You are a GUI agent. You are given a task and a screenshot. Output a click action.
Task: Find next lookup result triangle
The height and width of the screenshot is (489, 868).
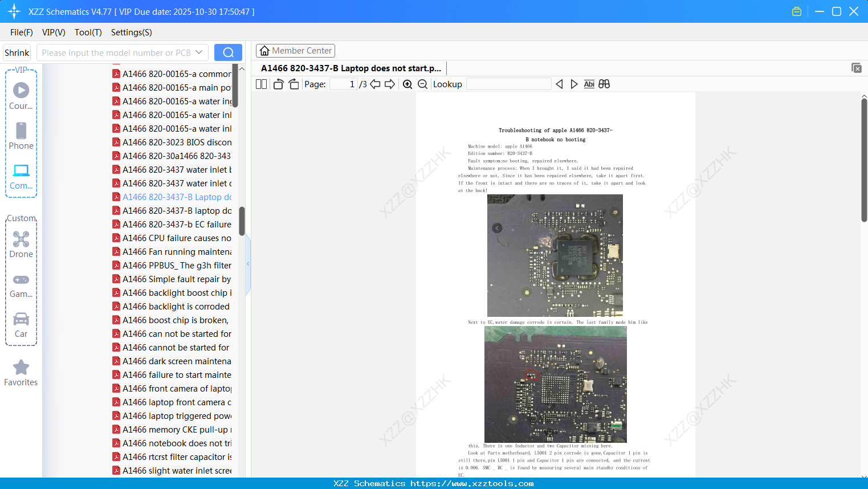(x=574, y=84)
